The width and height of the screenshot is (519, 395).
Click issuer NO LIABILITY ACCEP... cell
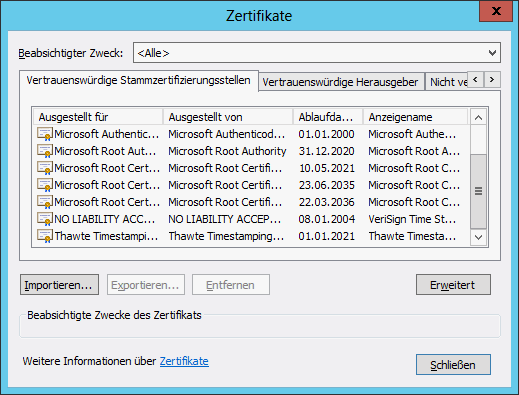click(x=225, y=219)
